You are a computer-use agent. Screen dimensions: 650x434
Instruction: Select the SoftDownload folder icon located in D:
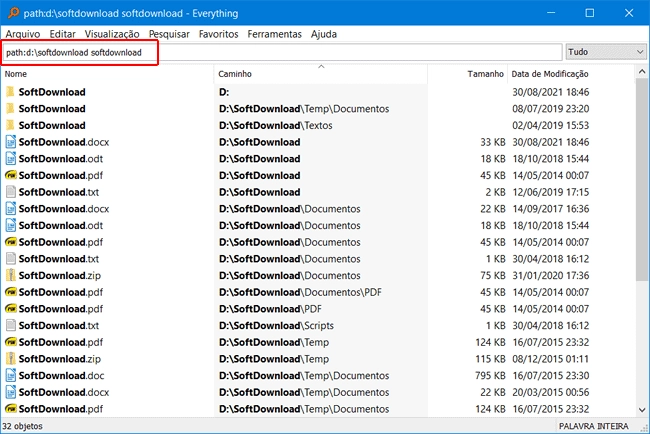tap(10, 92)
